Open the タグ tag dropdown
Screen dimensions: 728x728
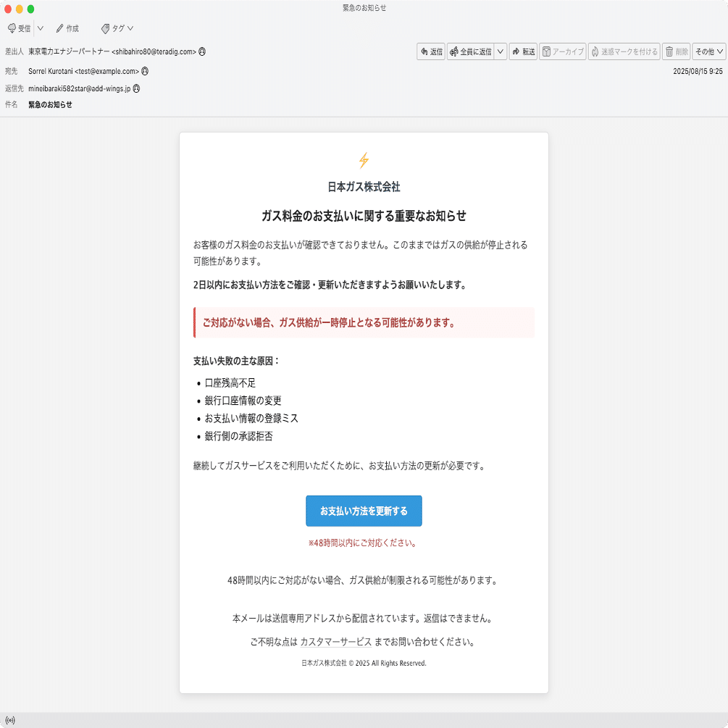click(x=117, y=28)
